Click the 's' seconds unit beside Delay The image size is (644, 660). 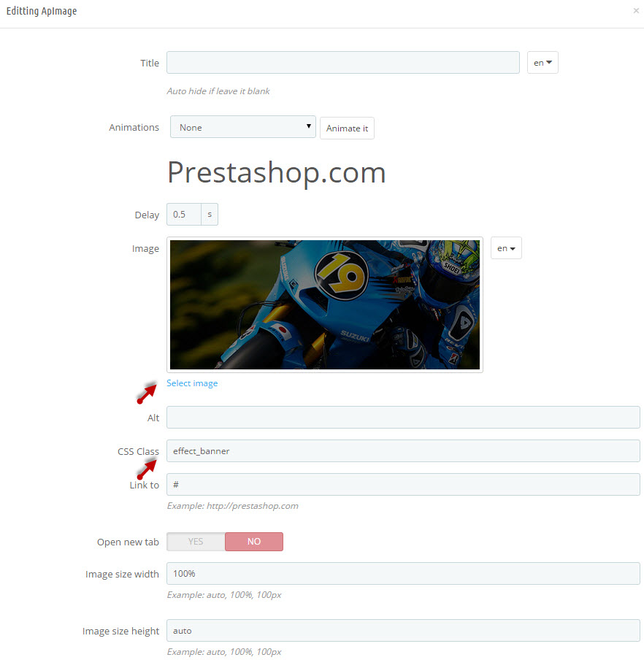coord(210,214)
